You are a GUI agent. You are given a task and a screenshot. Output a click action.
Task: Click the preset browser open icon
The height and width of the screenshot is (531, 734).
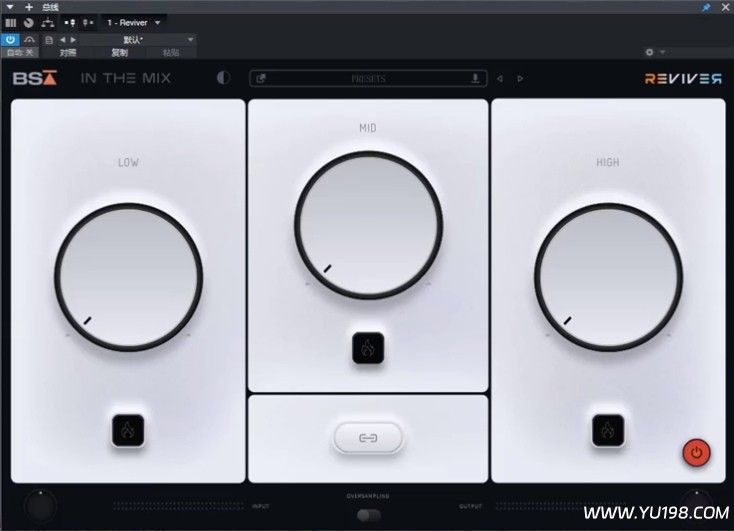pos(261,79)
